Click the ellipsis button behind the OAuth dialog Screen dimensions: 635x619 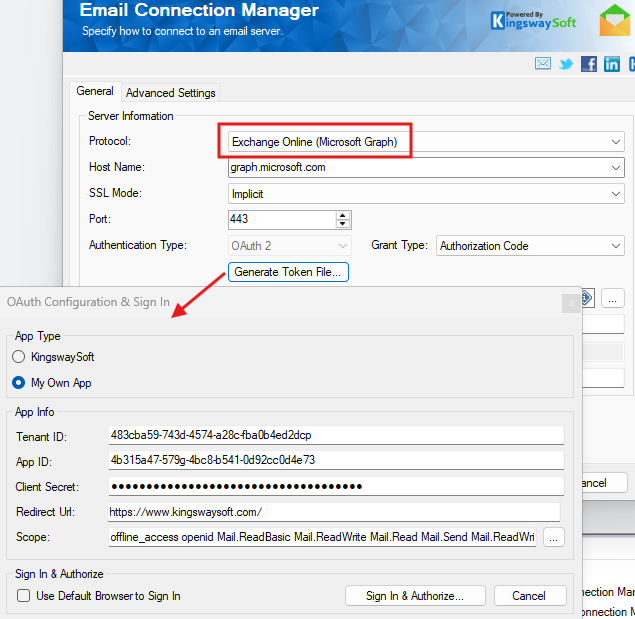612,299
